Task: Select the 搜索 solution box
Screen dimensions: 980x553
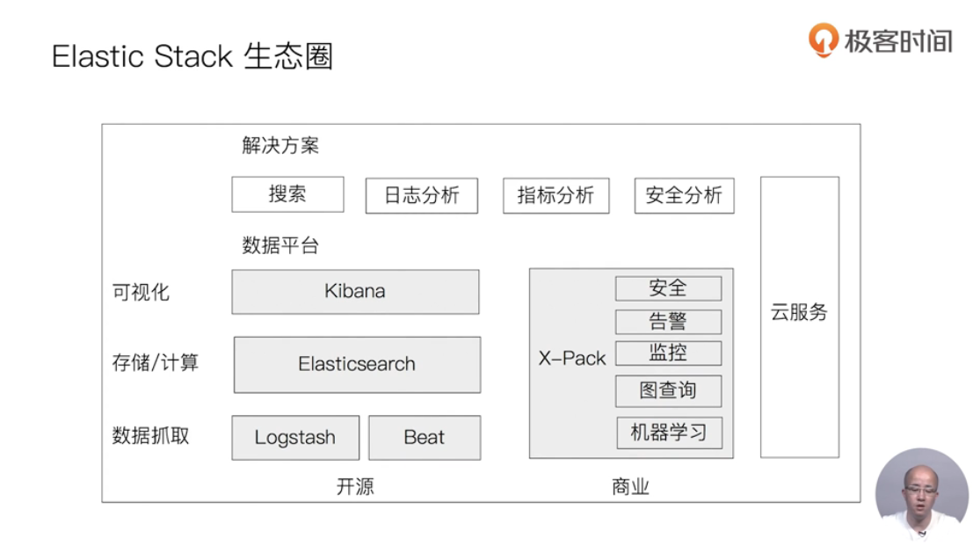Action: pyautogui.click(x=287, y=194)
